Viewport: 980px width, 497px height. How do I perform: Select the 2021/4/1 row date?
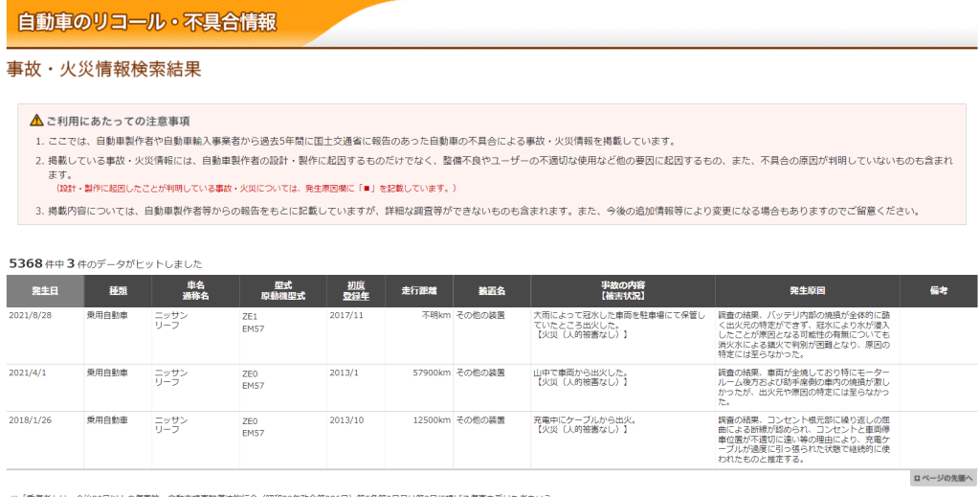28,371
